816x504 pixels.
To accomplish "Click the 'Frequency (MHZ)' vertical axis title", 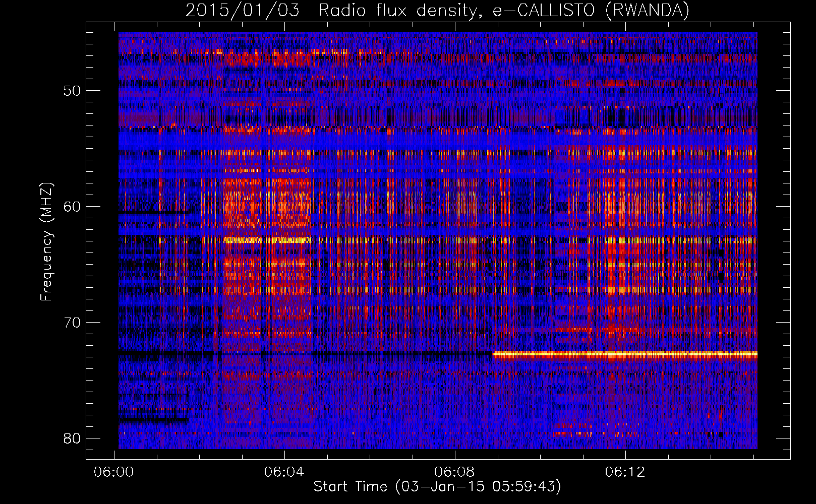I will coord(46,242).
